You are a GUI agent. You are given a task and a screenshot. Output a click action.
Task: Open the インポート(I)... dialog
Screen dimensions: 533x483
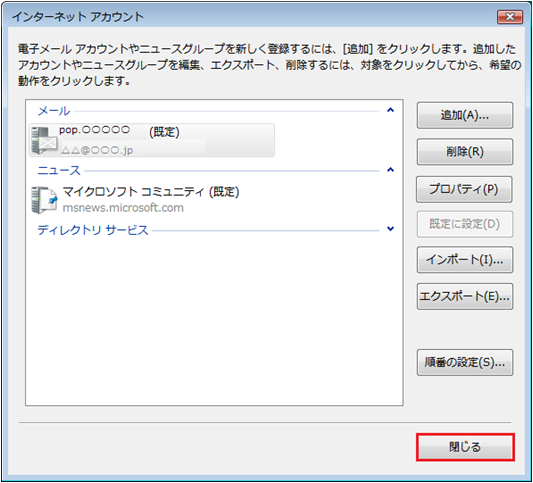point(465,260)
